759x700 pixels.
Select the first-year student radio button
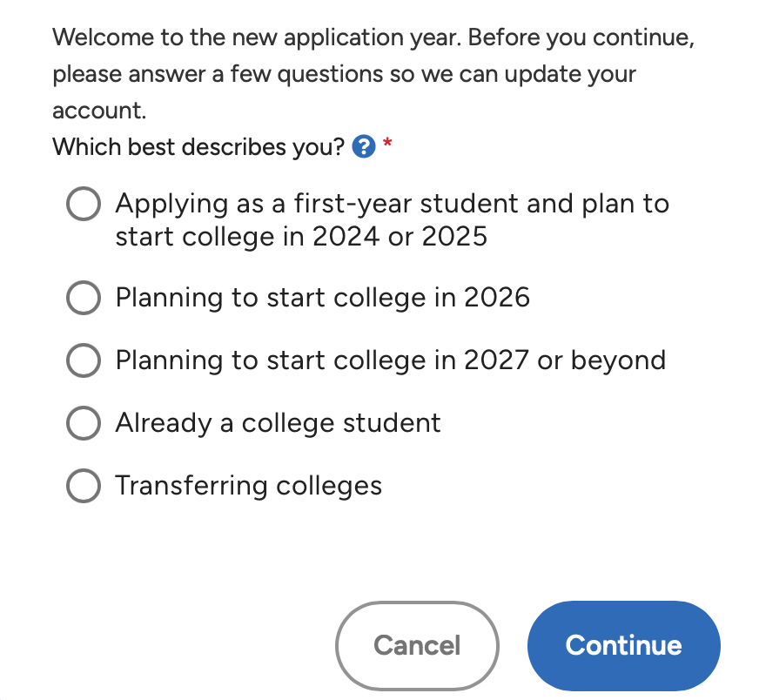point(84,204)
